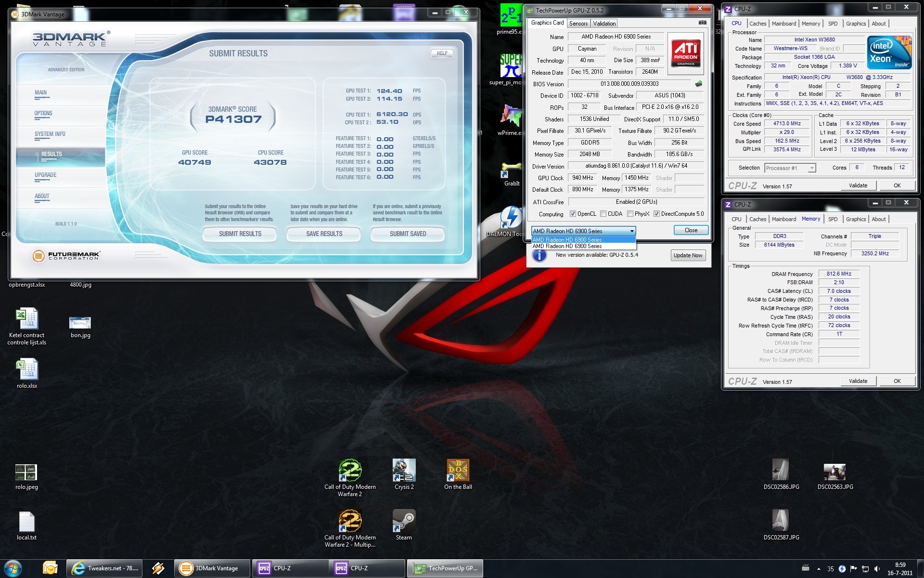Open the Processor #1 selection dropdown
Viewport: 924px width, 578px height.
790,168
